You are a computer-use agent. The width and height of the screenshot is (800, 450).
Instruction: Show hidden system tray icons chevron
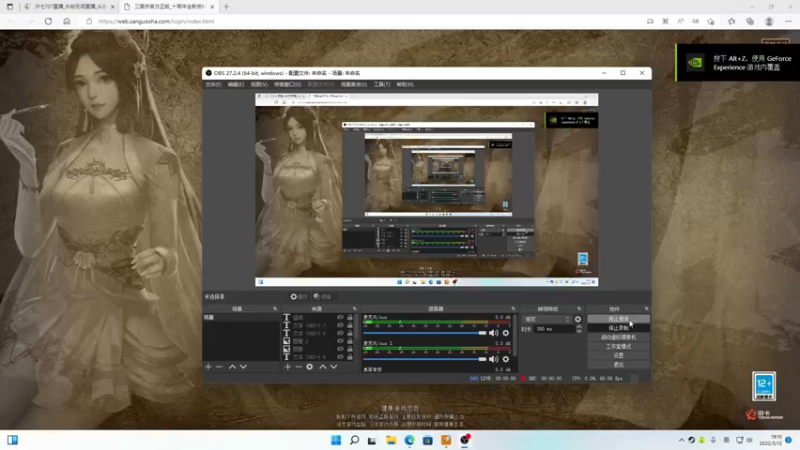coord(682,440)
